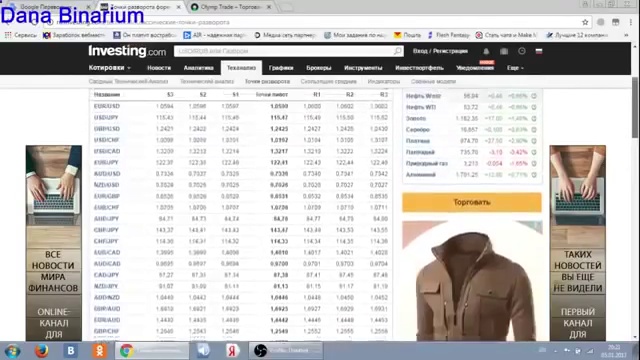The image size is (640, 360).
Task: Open the GBP/USD pair link
Action: (107, 129)
